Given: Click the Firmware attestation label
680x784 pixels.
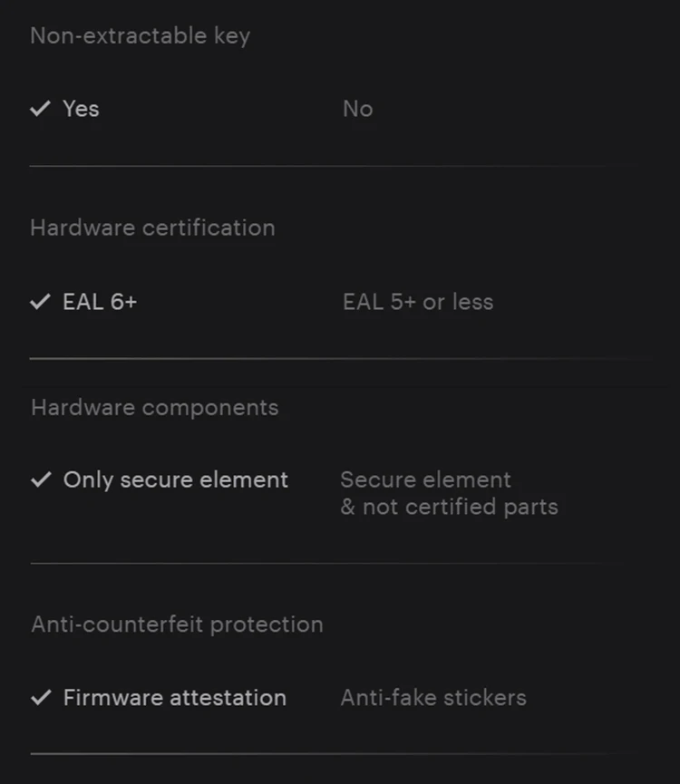Looking at the screenshot, I should coord(174,698).
